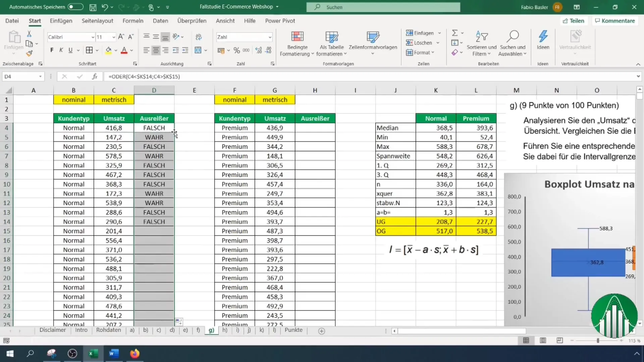Image resolution: width=644 pixels, height=362 pixels.
Task: Click the Daten menu tab
Action: [161, 21]
